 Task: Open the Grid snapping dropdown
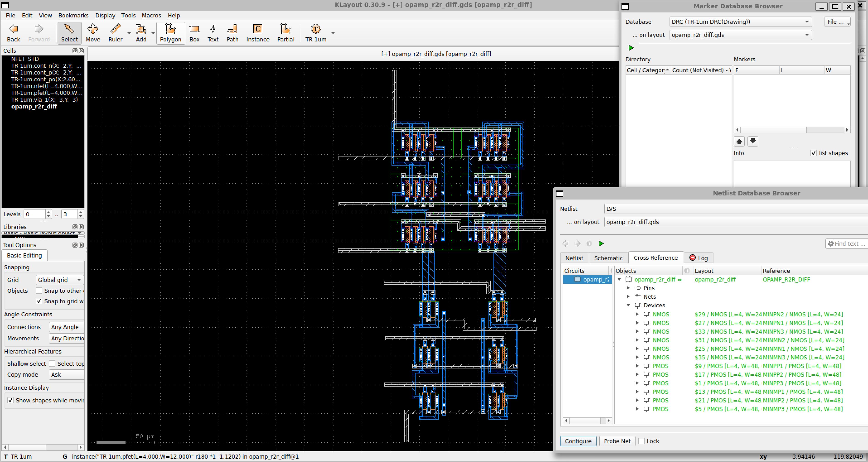[60, 280]
